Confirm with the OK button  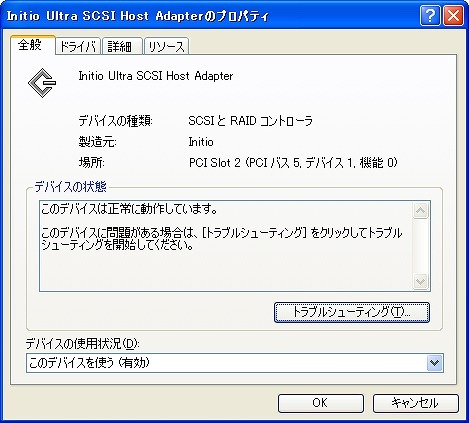pyautogui.click(x=321, y=403)
